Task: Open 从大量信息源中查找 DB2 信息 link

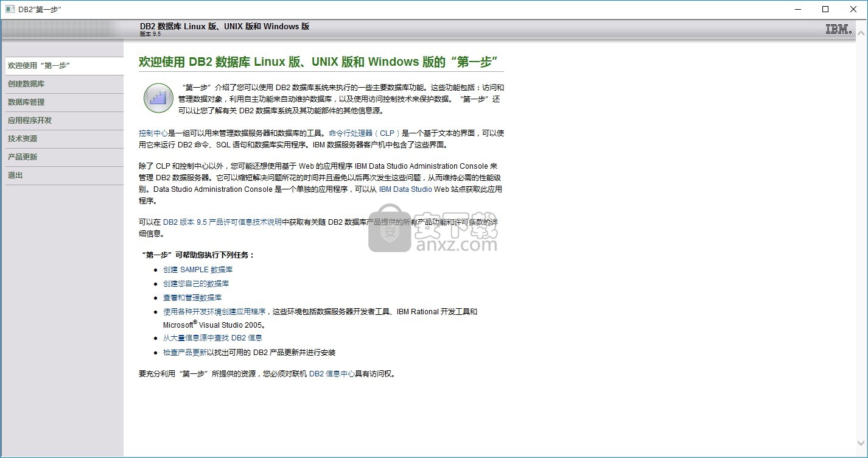Action: click(x=212, y=338)
